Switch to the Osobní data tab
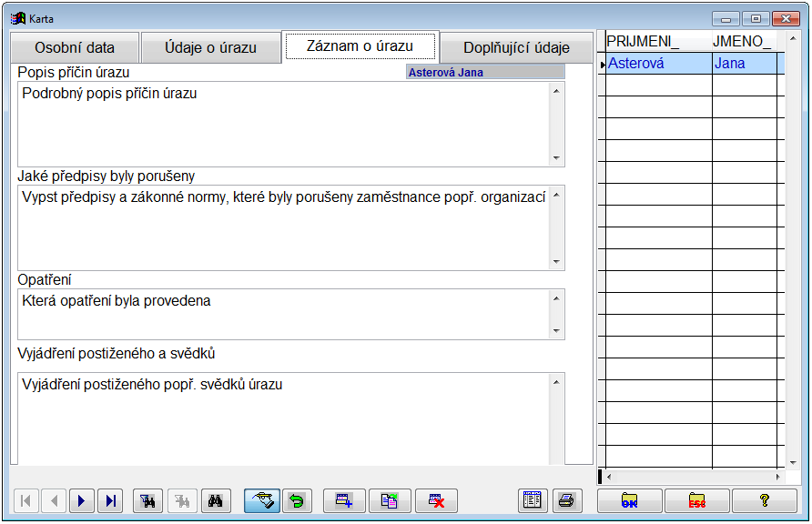The width and height of the screenshot is (812, 524). 75,48
